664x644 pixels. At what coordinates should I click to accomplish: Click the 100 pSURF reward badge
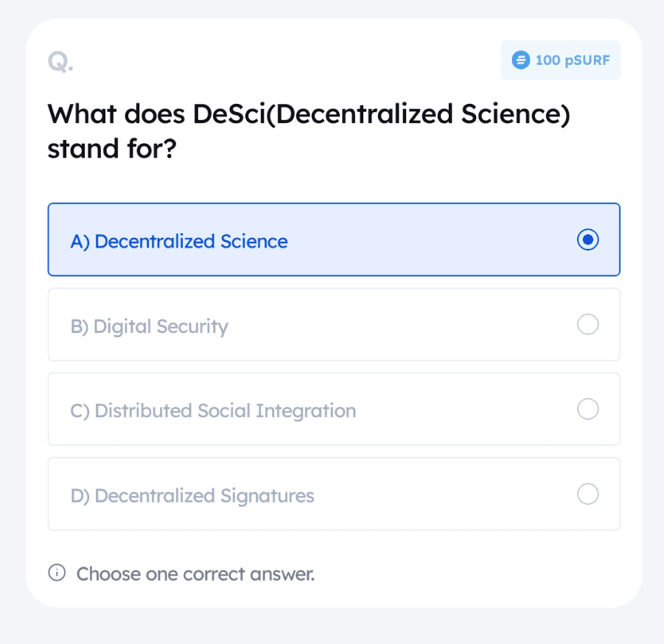click(560, 60)
